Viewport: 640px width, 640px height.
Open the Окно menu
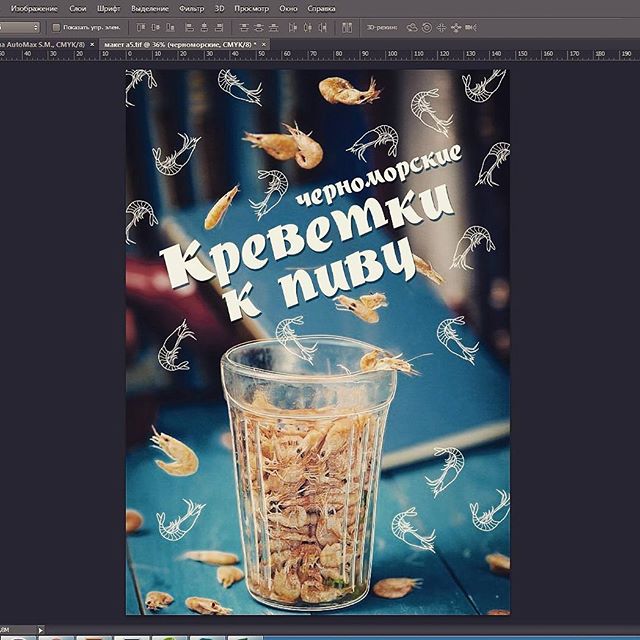click(x=288, y=9)
